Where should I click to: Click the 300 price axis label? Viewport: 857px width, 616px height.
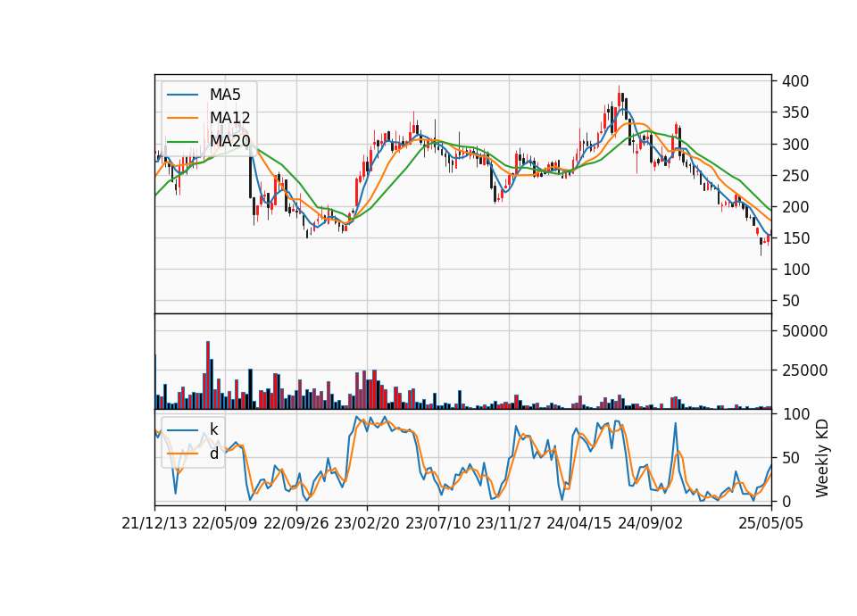pos(795,145)
